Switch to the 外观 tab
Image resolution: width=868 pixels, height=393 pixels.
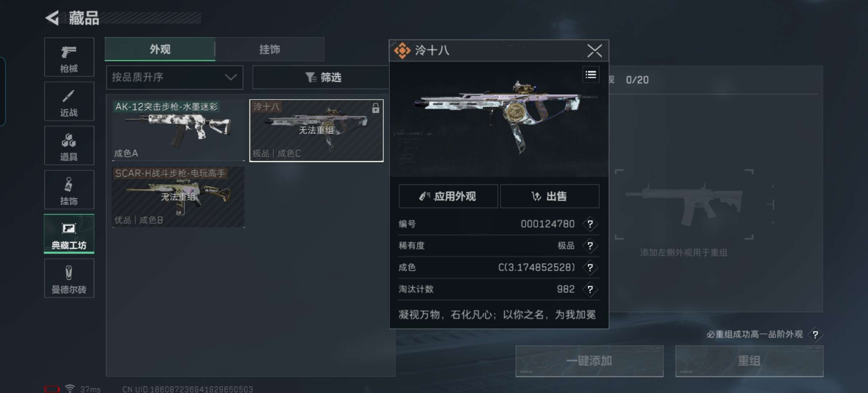(160, 49)
